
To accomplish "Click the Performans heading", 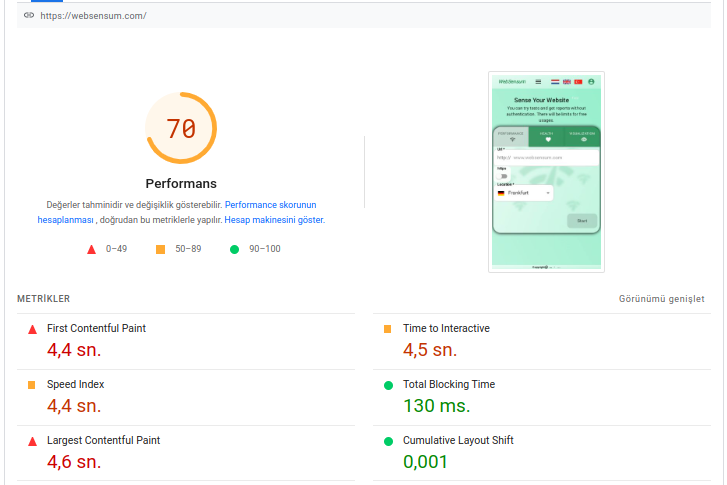I will [181, 184].
